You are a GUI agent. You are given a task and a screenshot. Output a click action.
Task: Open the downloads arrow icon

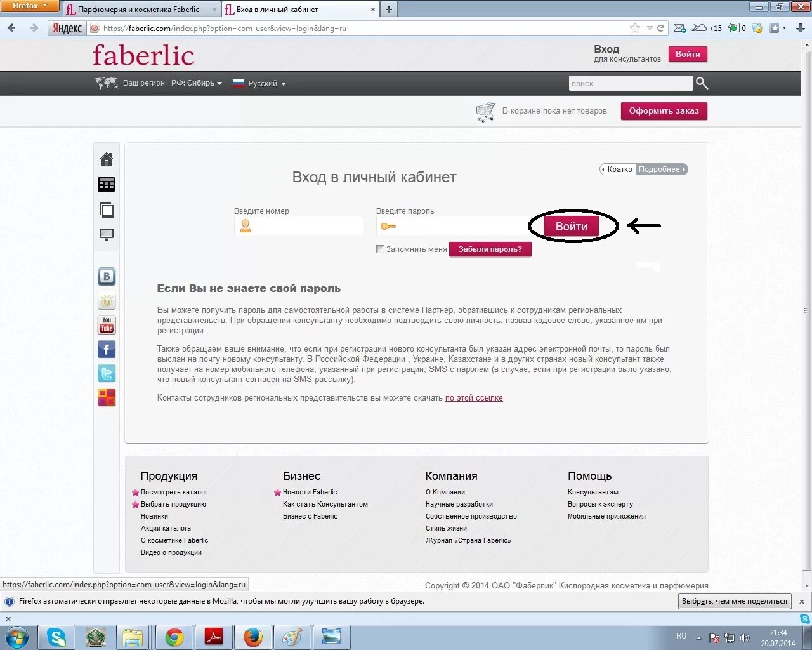point(801,28)
